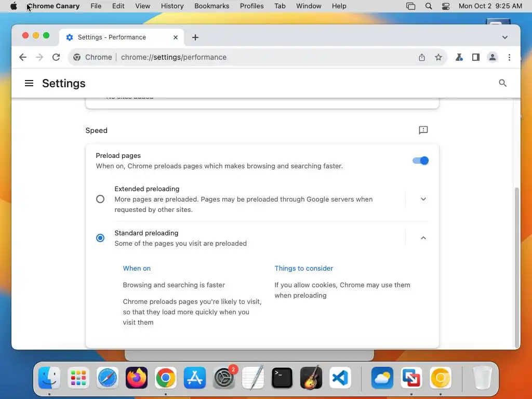Click the 'Things to consider' heading

[303, 269]
